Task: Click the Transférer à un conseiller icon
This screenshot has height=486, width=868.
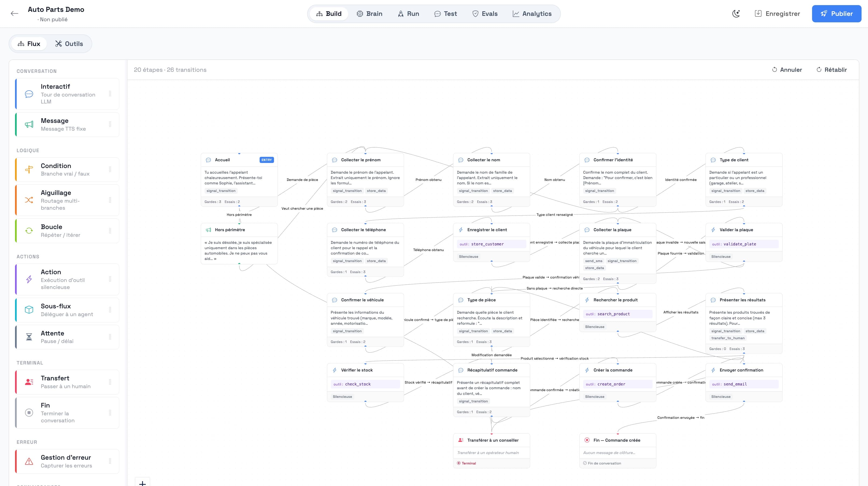Action: click(x=461, y=440)
